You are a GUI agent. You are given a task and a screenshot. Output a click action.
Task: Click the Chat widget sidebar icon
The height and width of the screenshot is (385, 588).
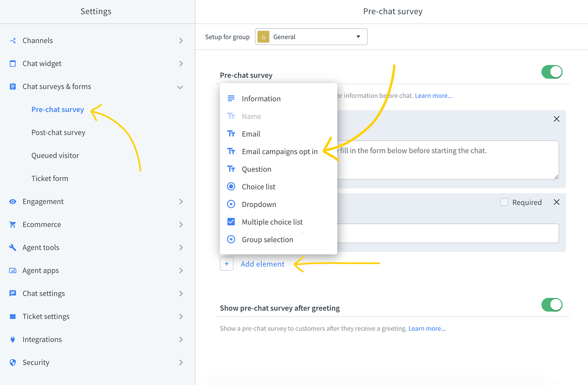click(13, 64)
